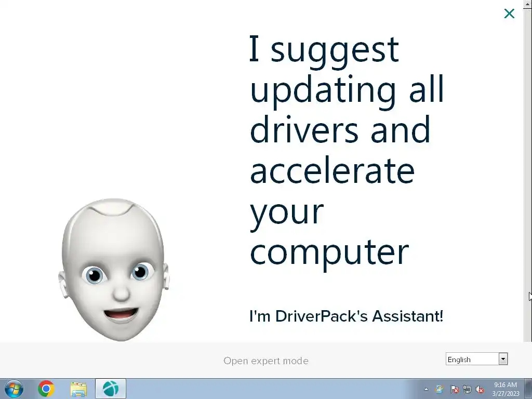Image resolution: width=532 pixels, height=399 pixels.
Task: Click the Show desktop button
Action: [528, 389]
